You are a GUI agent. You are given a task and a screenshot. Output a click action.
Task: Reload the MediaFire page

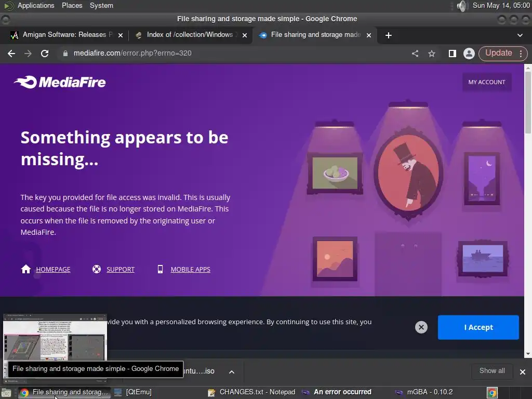tap(45, 54)
